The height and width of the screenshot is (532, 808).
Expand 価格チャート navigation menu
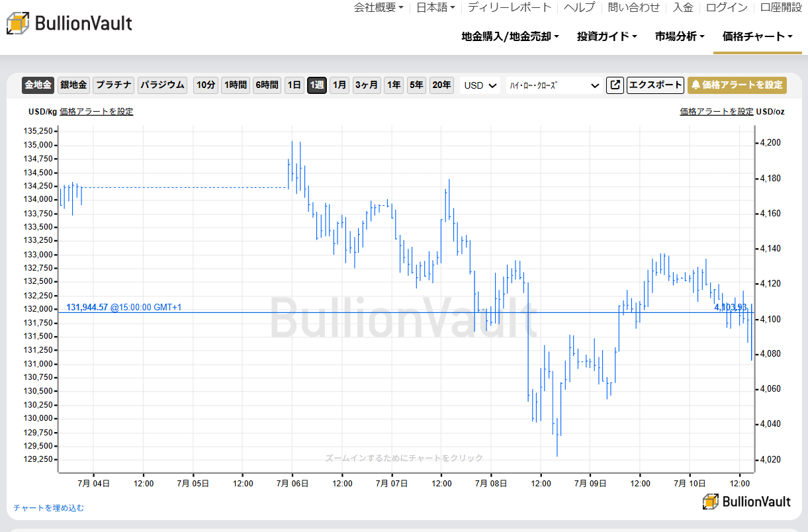tap(758, 36)
